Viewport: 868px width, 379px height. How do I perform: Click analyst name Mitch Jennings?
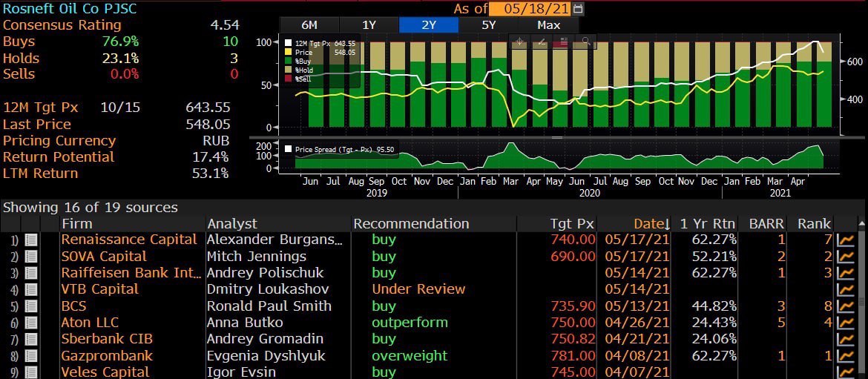[x=256, y=257]
